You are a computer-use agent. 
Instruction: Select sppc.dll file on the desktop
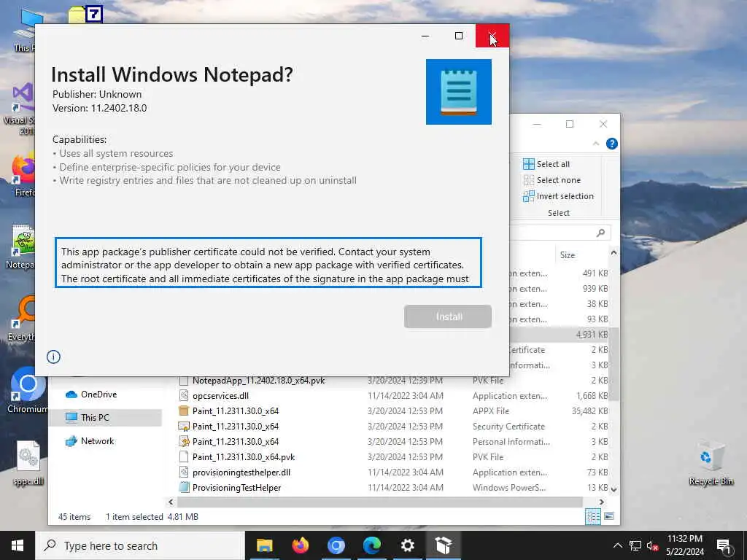click(28, 463)
